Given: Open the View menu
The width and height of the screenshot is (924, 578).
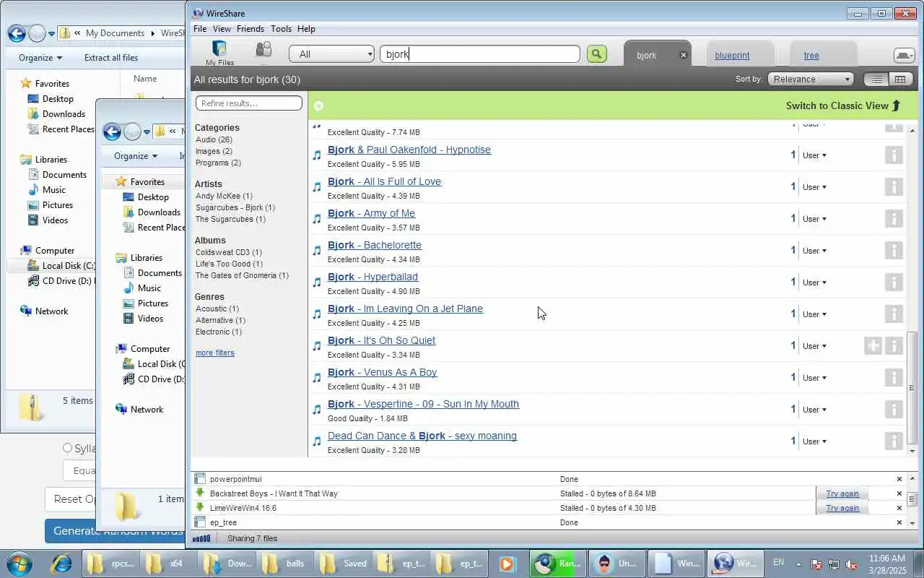Looking at the screenshot, I should coord(222,29).
